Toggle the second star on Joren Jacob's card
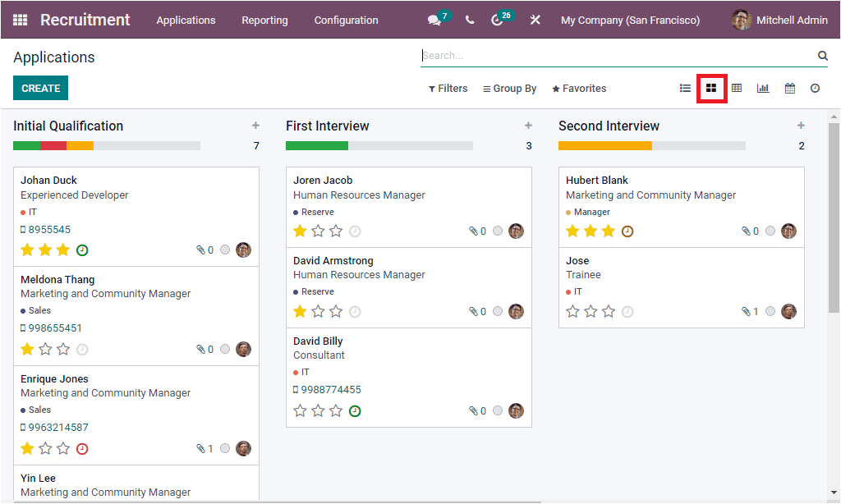841x504 pixels. click(318, 231)
